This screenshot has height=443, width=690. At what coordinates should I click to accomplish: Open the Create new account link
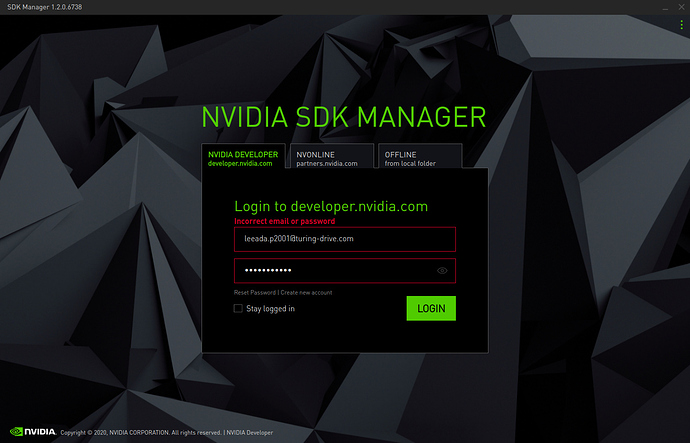[x=306, y=293]
